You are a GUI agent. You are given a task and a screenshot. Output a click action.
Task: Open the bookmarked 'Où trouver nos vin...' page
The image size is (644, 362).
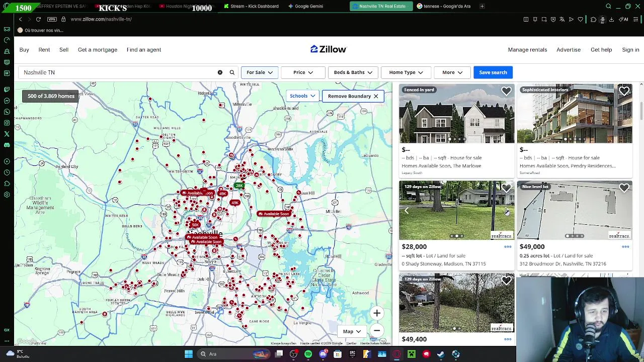40,30
